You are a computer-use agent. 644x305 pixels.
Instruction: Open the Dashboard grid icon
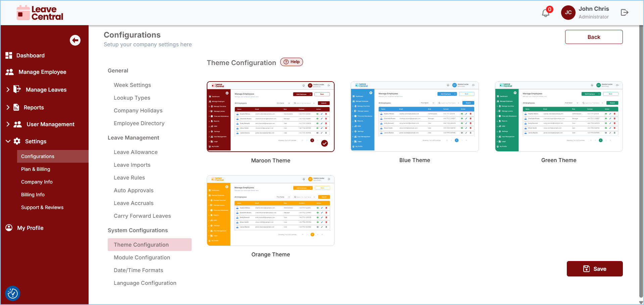(x=9, y=55)
